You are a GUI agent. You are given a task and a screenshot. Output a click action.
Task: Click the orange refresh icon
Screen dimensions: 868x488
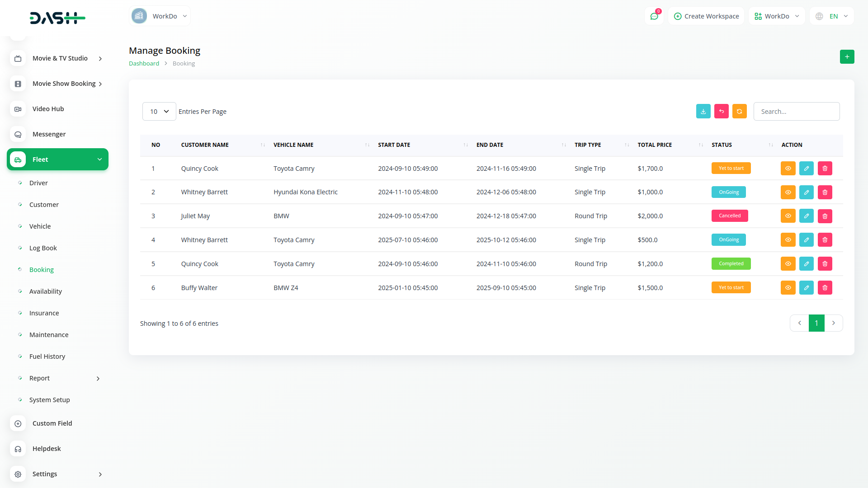[739, 111]
